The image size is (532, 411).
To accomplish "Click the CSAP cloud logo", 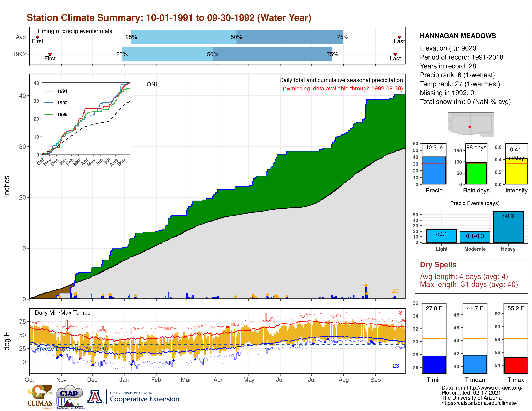I will click(70, 397).
